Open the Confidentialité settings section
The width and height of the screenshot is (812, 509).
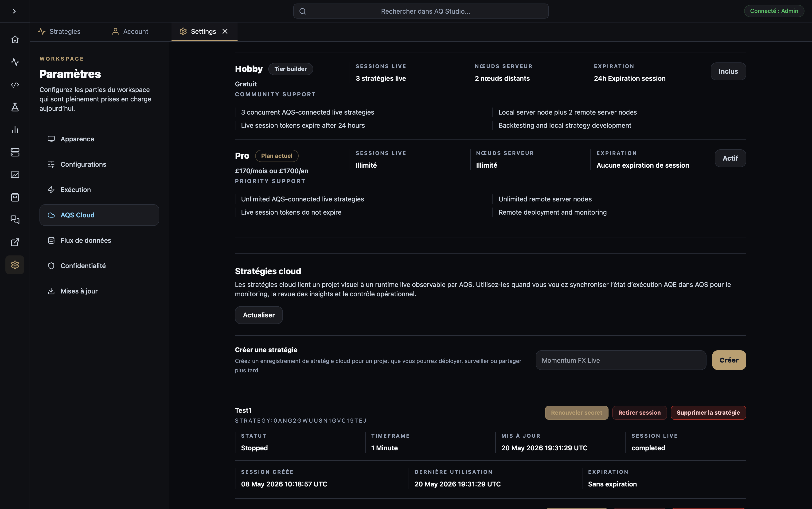click(x=99, y=266)
